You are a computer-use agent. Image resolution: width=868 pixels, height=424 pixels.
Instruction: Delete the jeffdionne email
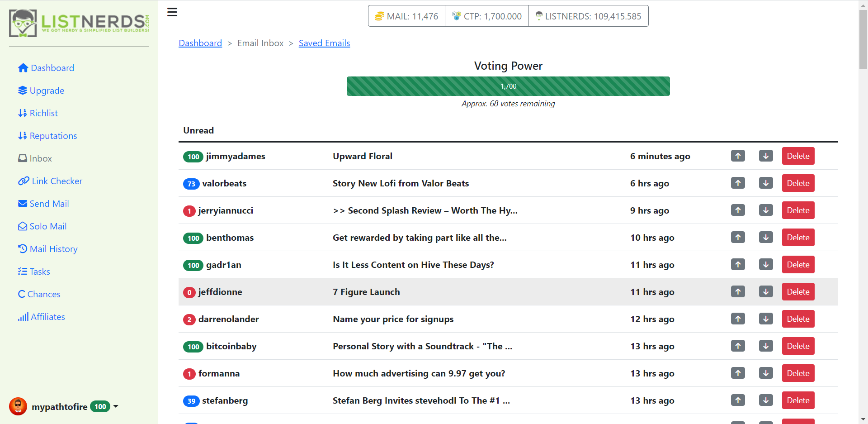798,292
